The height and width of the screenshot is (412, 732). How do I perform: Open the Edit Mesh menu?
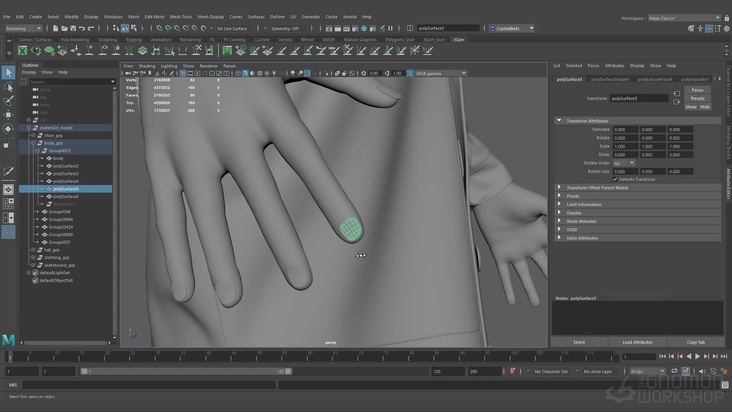[155, 17]
